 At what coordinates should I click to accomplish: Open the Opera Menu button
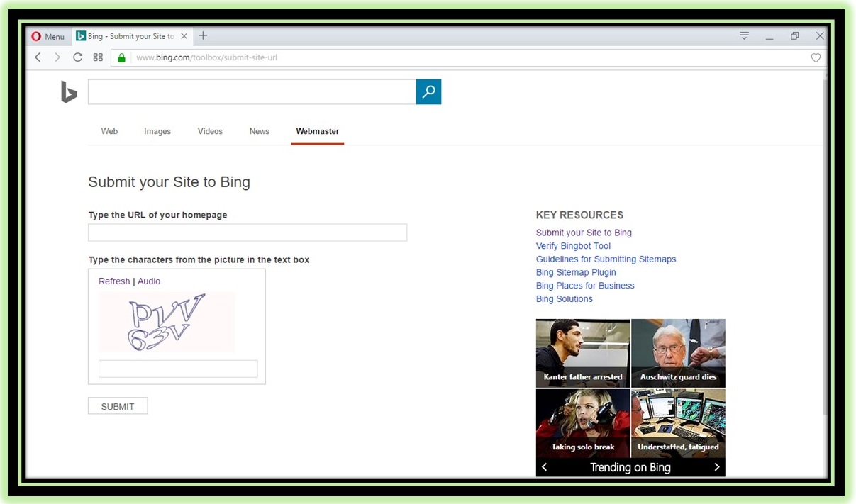48,36
